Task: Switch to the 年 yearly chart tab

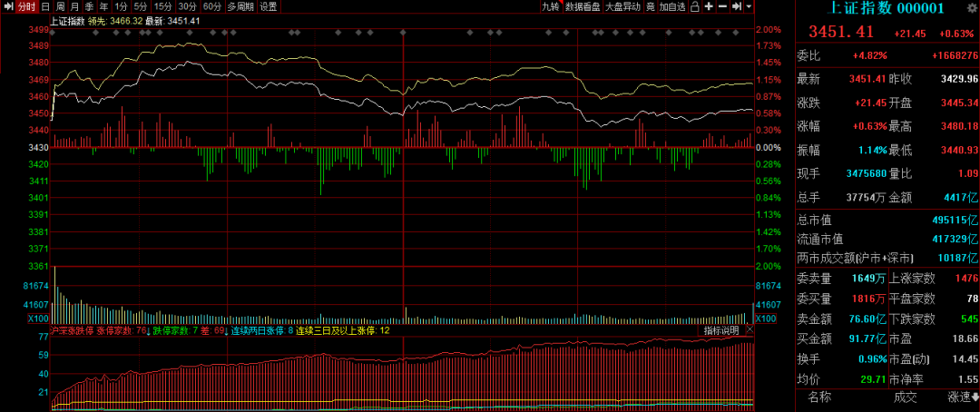Action: pyautogui.click(x=103, y=7)
